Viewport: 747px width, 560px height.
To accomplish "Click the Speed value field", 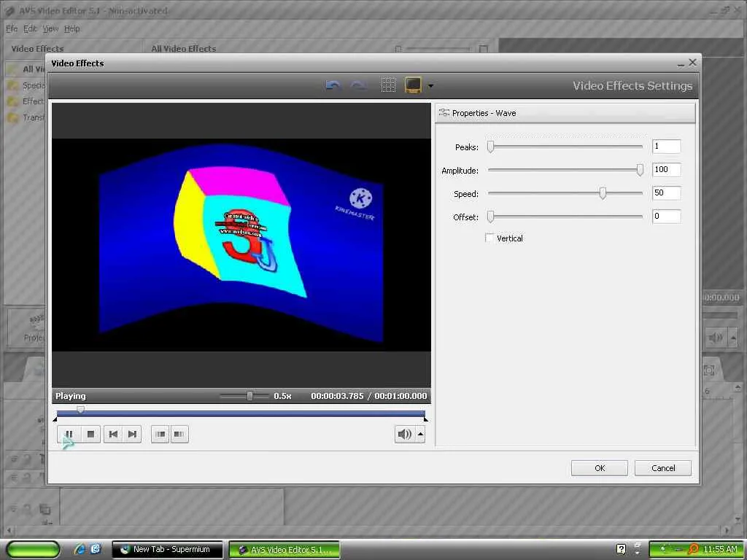I will [x=667, y=192].
